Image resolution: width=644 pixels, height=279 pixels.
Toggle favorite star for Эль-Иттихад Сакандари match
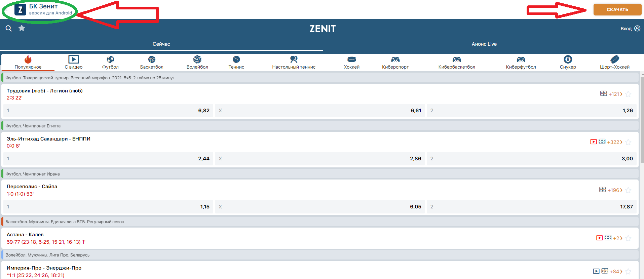(x=628, y=142)
